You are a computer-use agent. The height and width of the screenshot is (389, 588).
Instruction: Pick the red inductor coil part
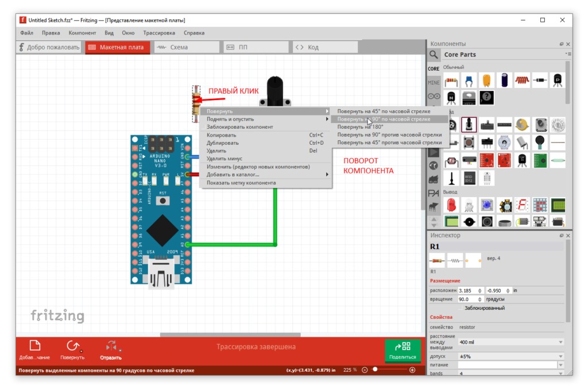(522, 80)
